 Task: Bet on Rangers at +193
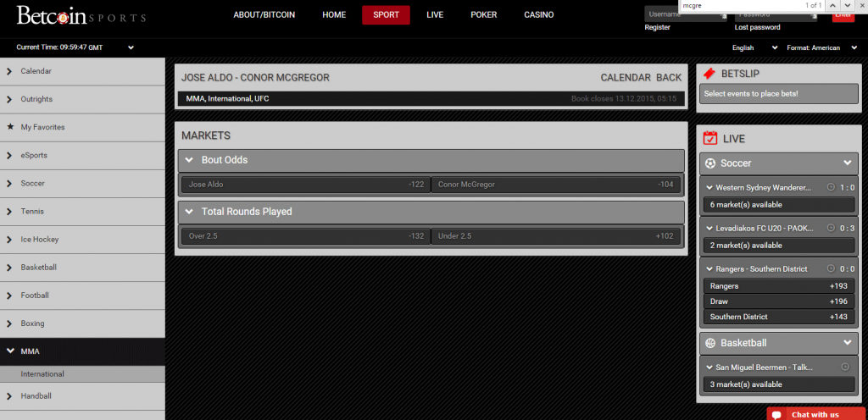779,286
